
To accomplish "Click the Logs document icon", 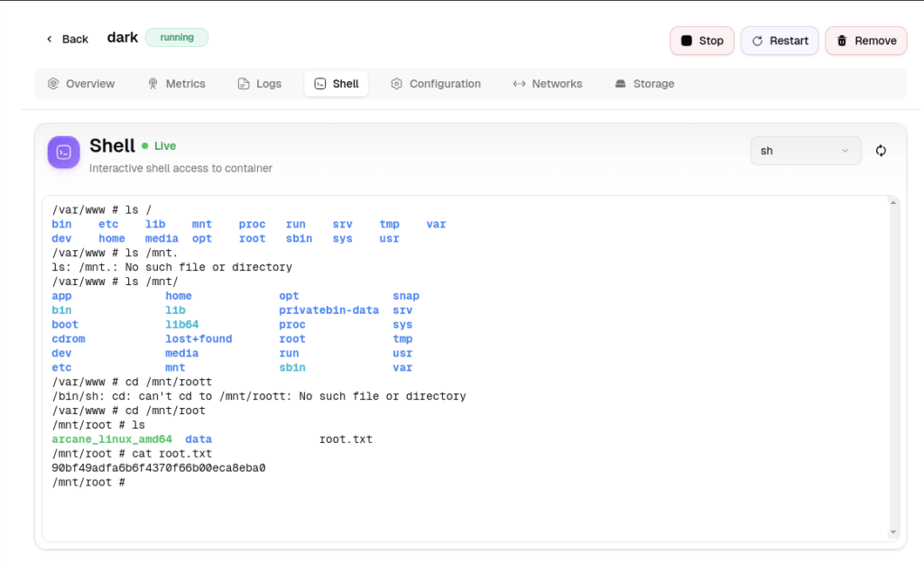I will 244,84.
